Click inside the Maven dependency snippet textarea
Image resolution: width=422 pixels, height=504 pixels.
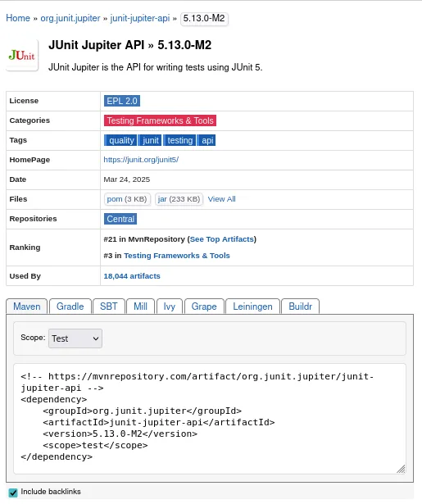[x=210, y=419]
